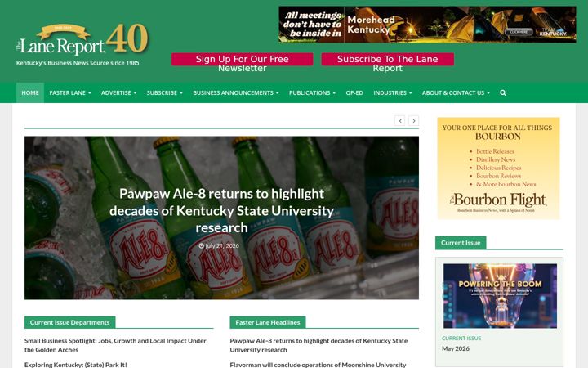
Task: Expand the Advertise dropdown menu
Action: point(118,92)
